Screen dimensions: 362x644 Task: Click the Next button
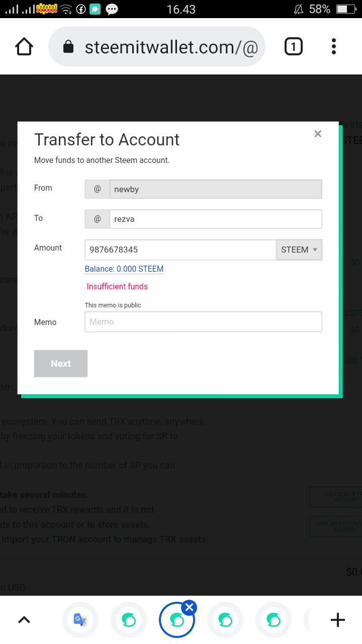click(x=61, y=364)
